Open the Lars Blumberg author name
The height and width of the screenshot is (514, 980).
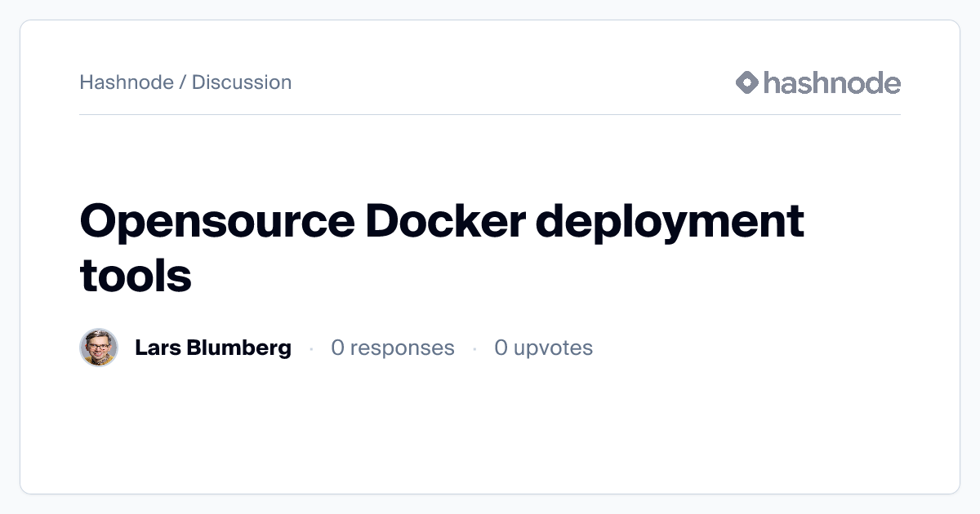[x=212, y=348]
